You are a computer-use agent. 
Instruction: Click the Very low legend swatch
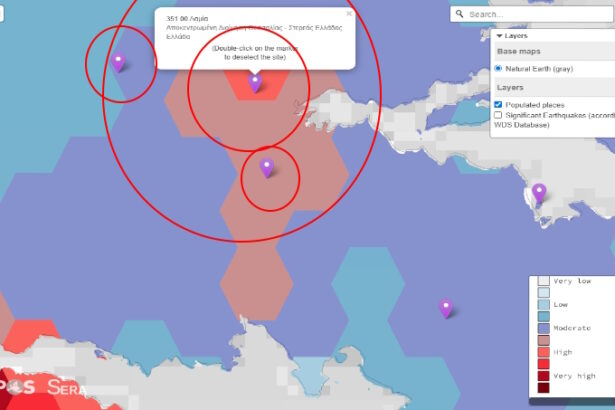coord(543,282)
